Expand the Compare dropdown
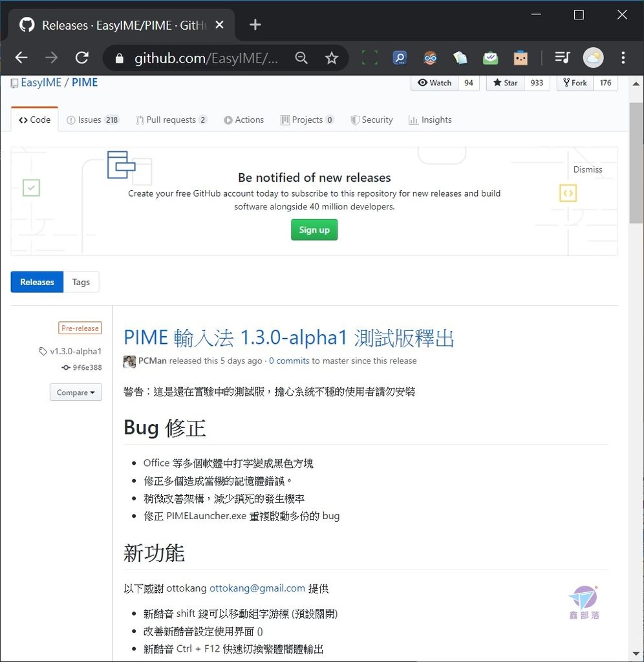The height and width of the screenshot is (662, 644). pos(76,392)
